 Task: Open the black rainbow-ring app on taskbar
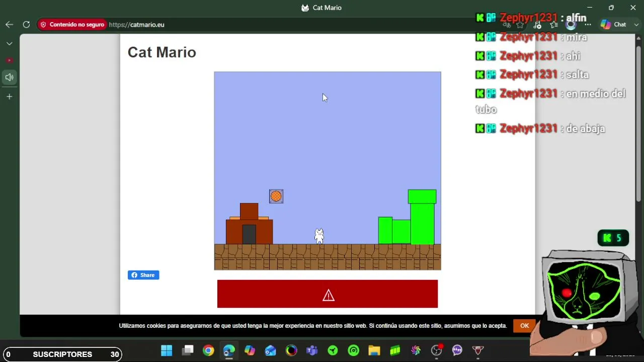pos(291,350)
